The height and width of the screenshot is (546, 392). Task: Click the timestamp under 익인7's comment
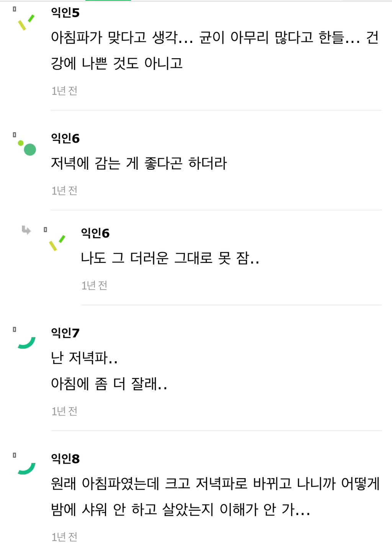point(65,411)
